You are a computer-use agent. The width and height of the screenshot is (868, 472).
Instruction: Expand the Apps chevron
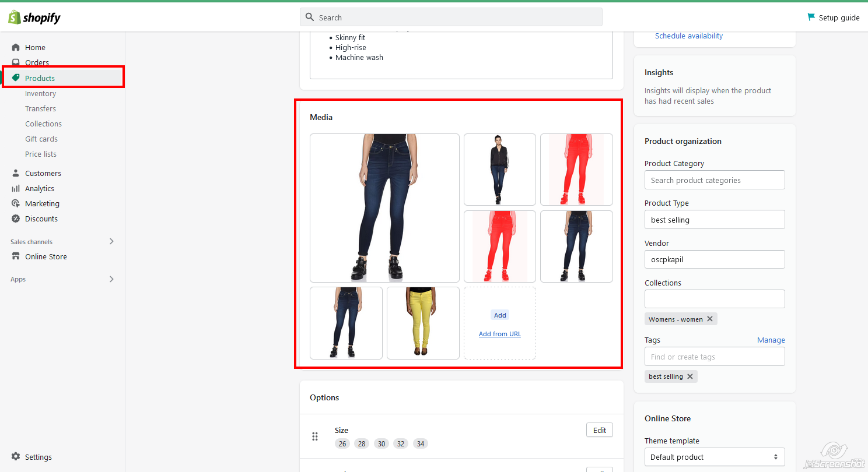pos(111,279)
